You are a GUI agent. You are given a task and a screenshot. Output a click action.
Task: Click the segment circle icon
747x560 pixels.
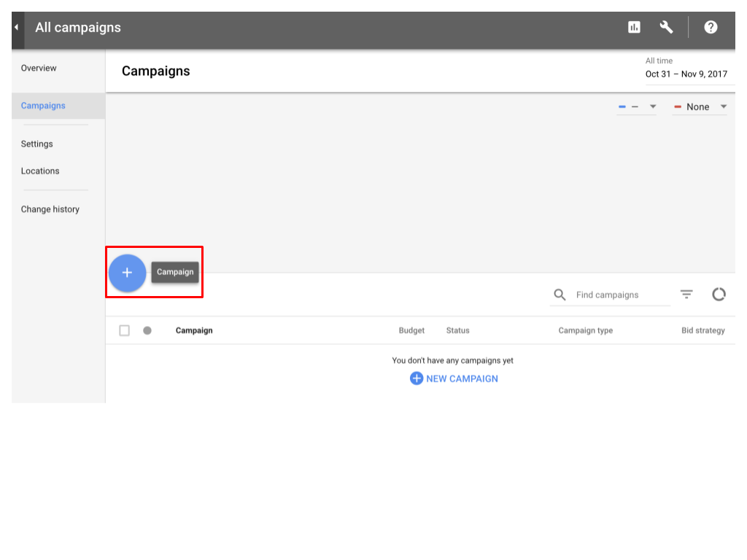pyautogui.click(x=719, y=295)
